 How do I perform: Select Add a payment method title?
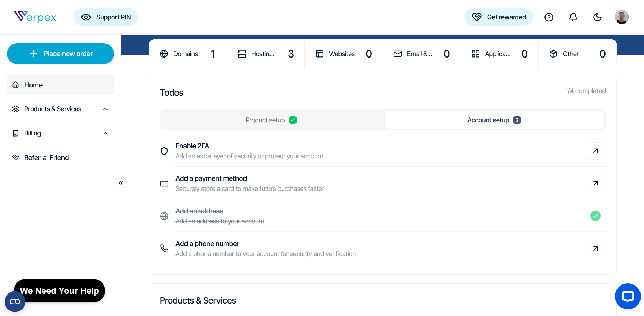(211, 178)
